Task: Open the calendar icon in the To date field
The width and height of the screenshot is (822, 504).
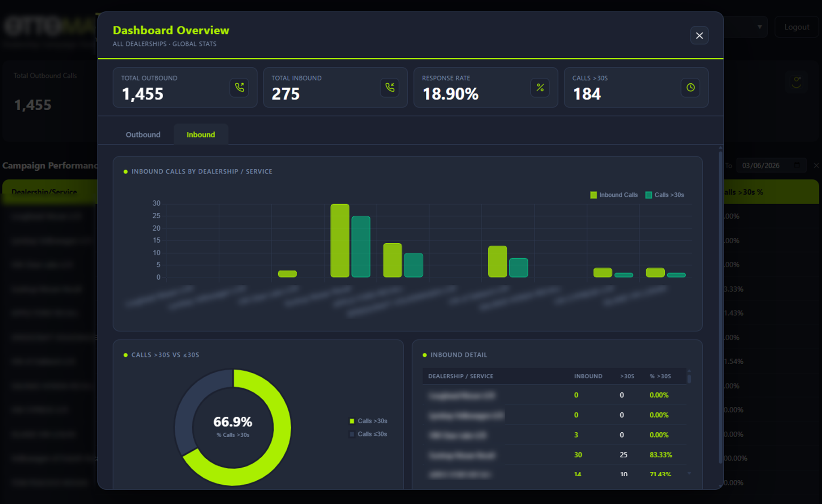Action: pyautogui.click(x=798, y=165)
